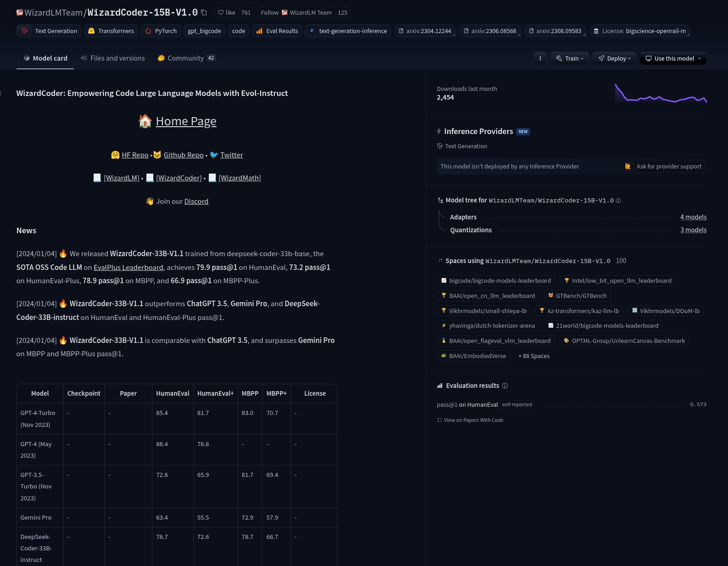Expand the Deploy dropdown
The height and width of the screenshot is (566, 728).
point(614,58)
